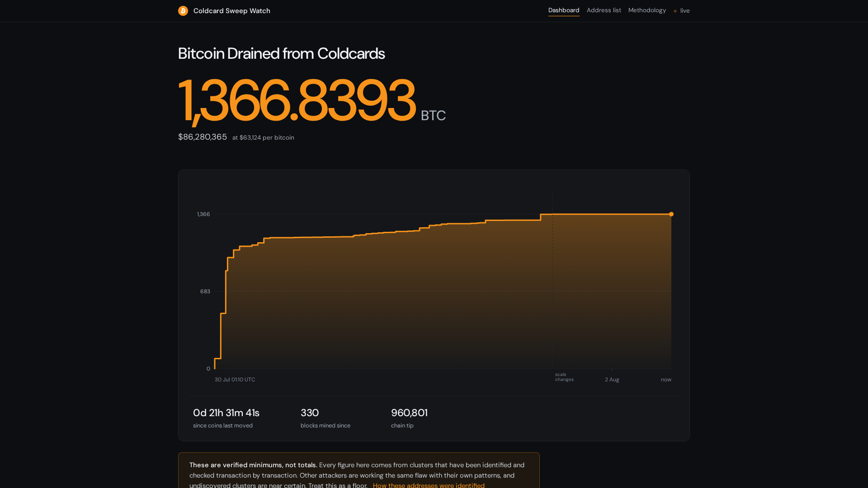The width and height of the screenshot is (868, 488).
Task: Click the 'blocks mined since' caption
Action: coord(325,426)
